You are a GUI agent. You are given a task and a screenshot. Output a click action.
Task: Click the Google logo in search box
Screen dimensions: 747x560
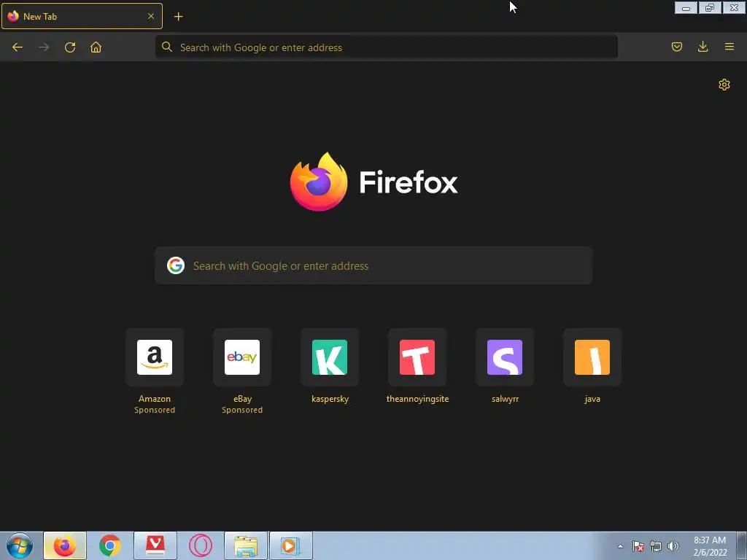coord(176,265)
